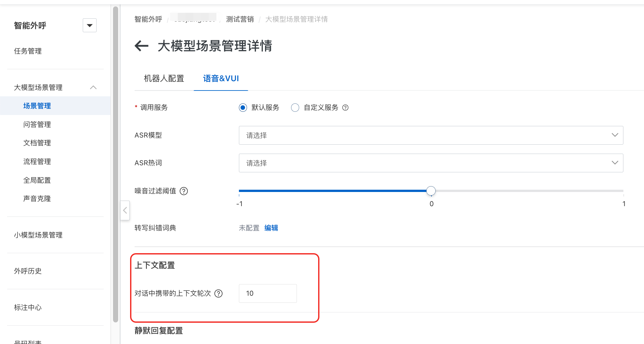Screen dimensions: 644x344
Task: Open 声音克隆 in the sidebar
Action: pos(37,198)
